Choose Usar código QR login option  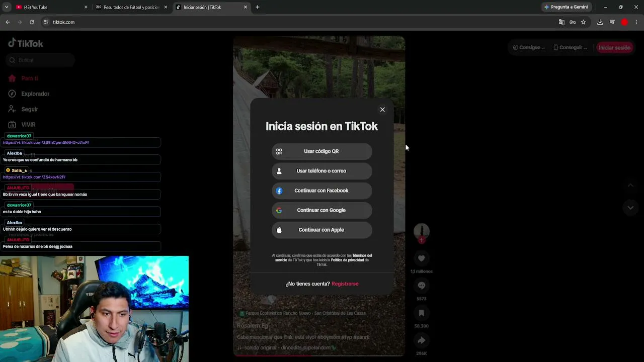[322, 151]
